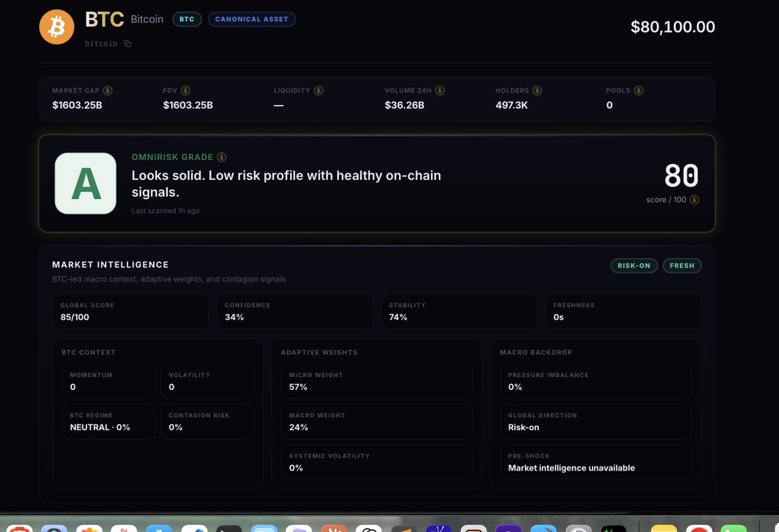Select the Volatility card under BTC Context
The image size is (779, 532).
207,381
